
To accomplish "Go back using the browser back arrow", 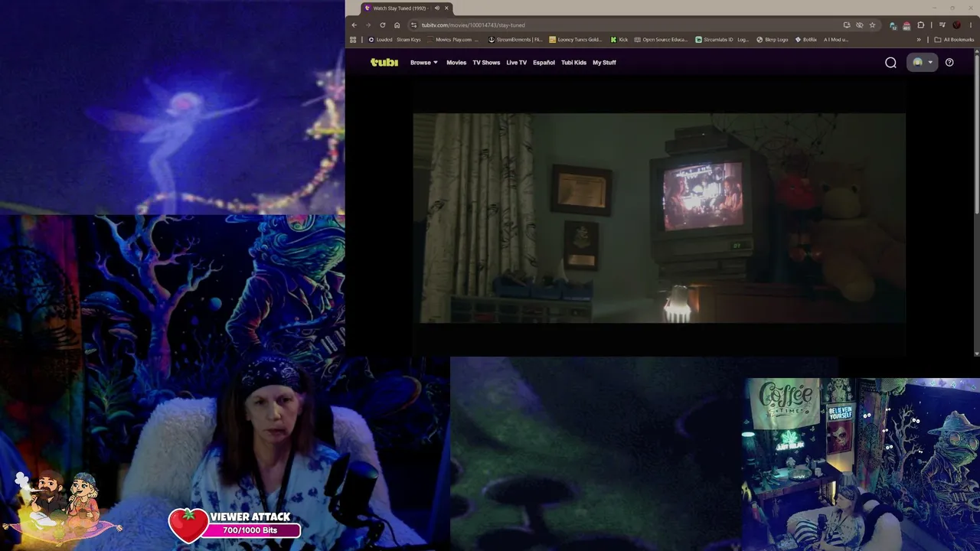I will click(354, 25).
